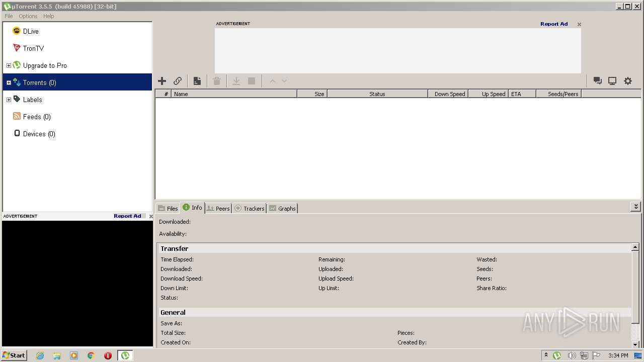Sort by the Name column header
The height and width of the screenshot is (362, 644).
point(234,94)
